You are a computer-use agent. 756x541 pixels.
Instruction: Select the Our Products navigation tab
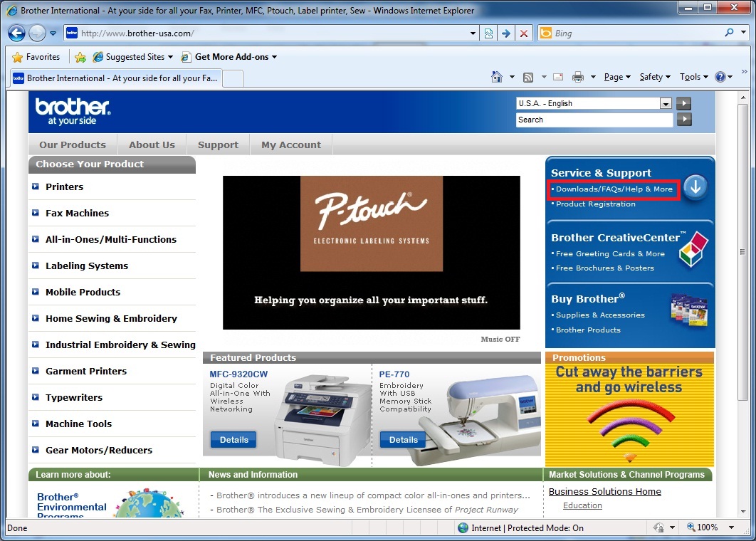[x=73, y=145]
